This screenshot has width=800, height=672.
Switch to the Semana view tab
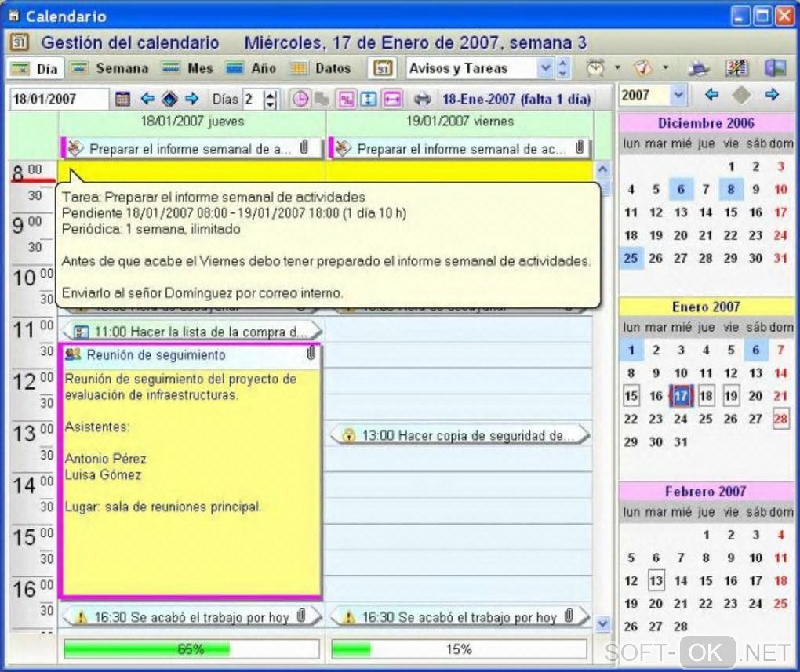(109, 68)
